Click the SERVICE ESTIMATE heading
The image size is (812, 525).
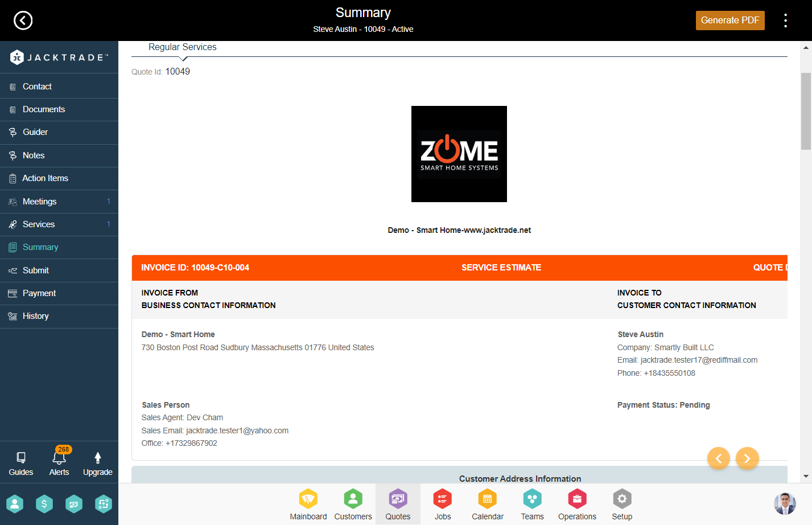501,268
